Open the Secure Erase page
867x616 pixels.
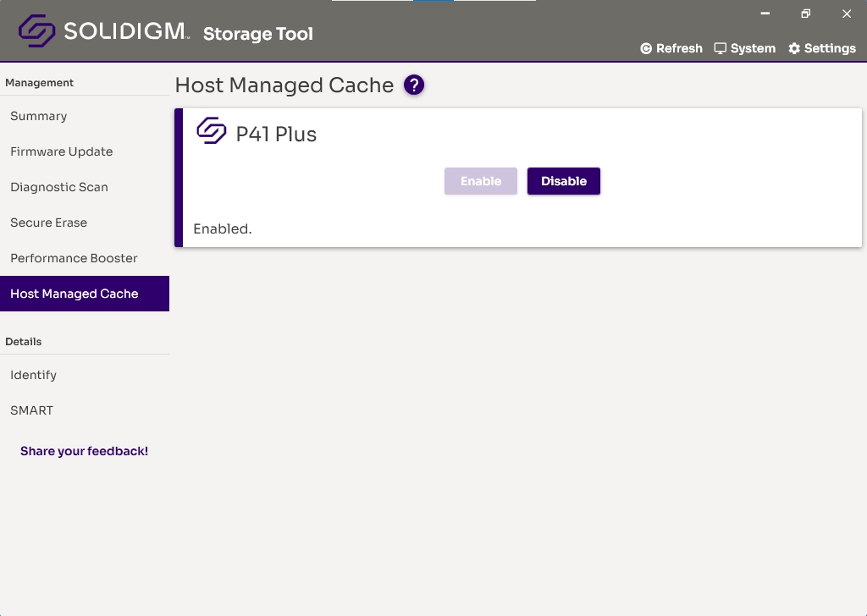pos(85,223)
